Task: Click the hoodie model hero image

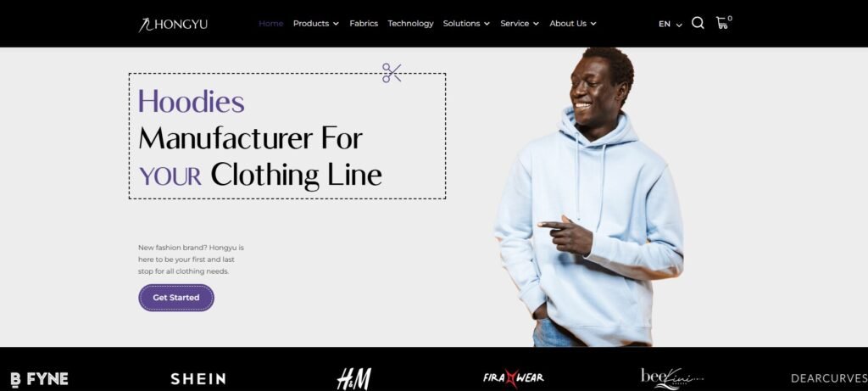Action: (x=588, y=197)
